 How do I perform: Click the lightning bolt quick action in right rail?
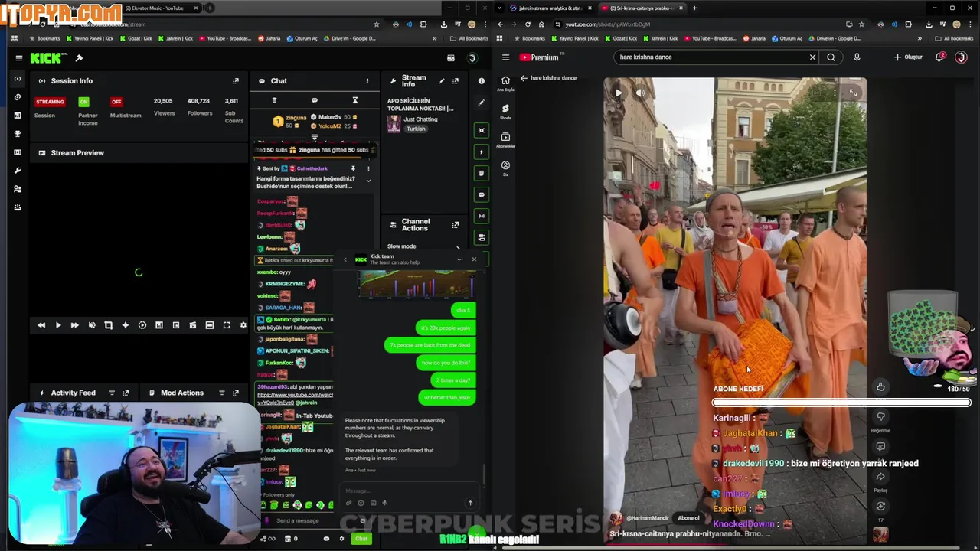tap(482, 152)
